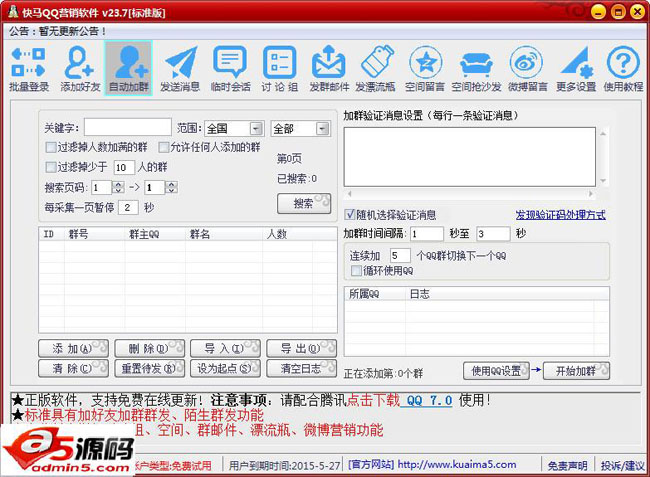This screenshot has height=477, width=650.
Task: Open the 讨论组 discussion group tool
Action: point(280,69)
